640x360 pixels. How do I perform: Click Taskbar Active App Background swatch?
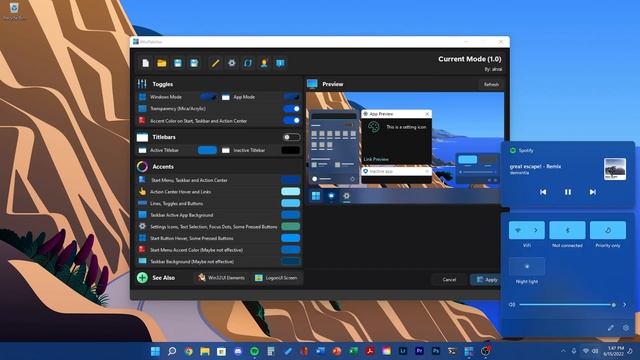pyautogui.click(x=291, y=215)
